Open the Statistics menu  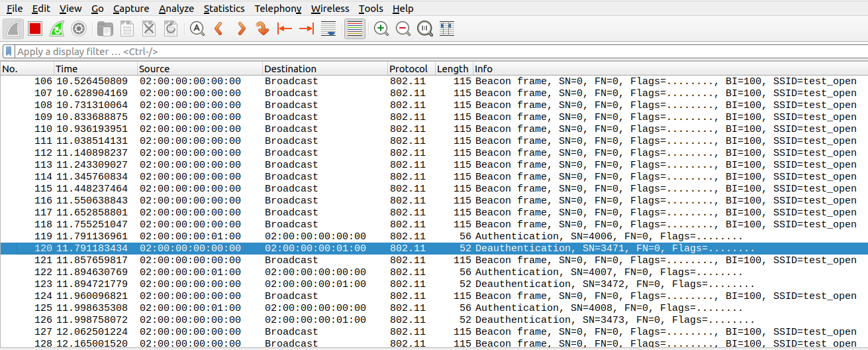(x=224, y=9)
